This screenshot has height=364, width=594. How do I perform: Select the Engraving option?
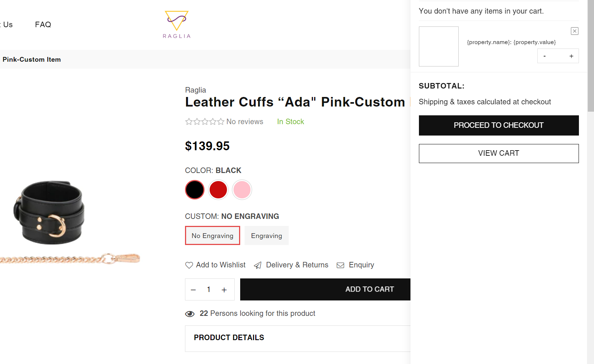[x=266, y=236]
